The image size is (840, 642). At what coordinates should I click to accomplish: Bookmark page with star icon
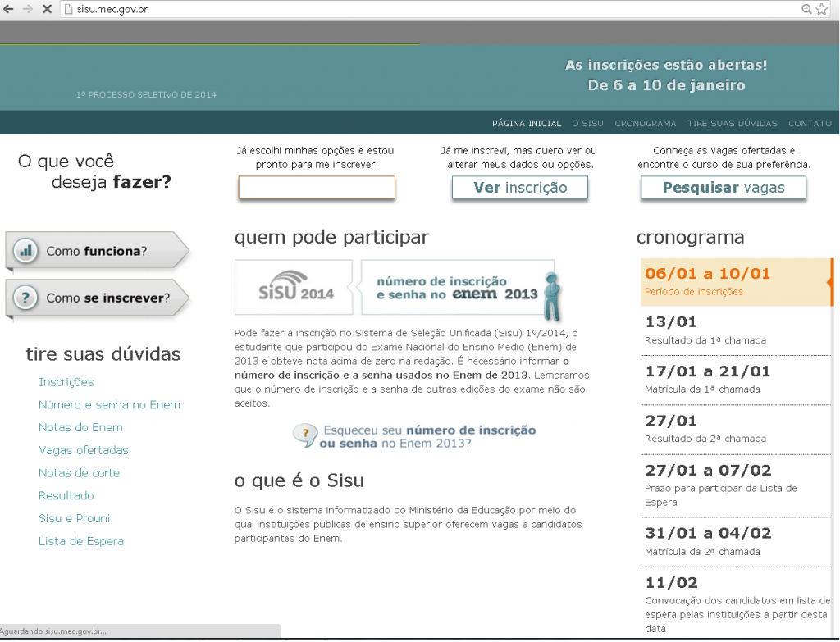[821, 9]
